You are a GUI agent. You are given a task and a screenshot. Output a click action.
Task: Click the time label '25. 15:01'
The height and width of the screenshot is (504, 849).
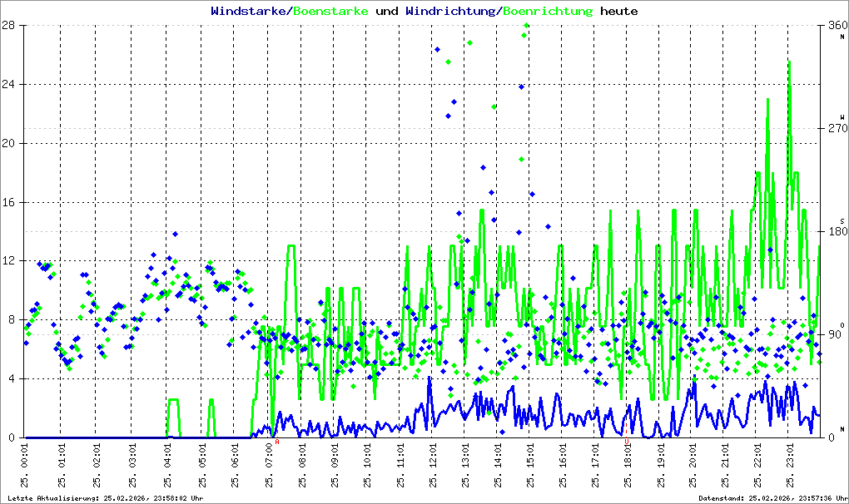[x=530, y=466]
